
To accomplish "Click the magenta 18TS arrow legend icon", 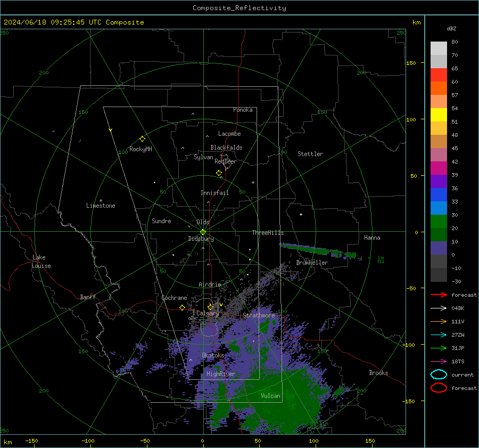I will tap(439, 362).
